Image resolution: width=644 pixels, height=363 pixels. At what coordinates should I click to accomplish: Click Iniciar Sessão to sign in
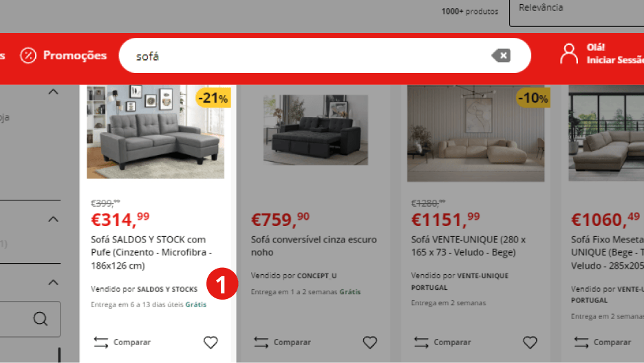click(x=615, y=60)
